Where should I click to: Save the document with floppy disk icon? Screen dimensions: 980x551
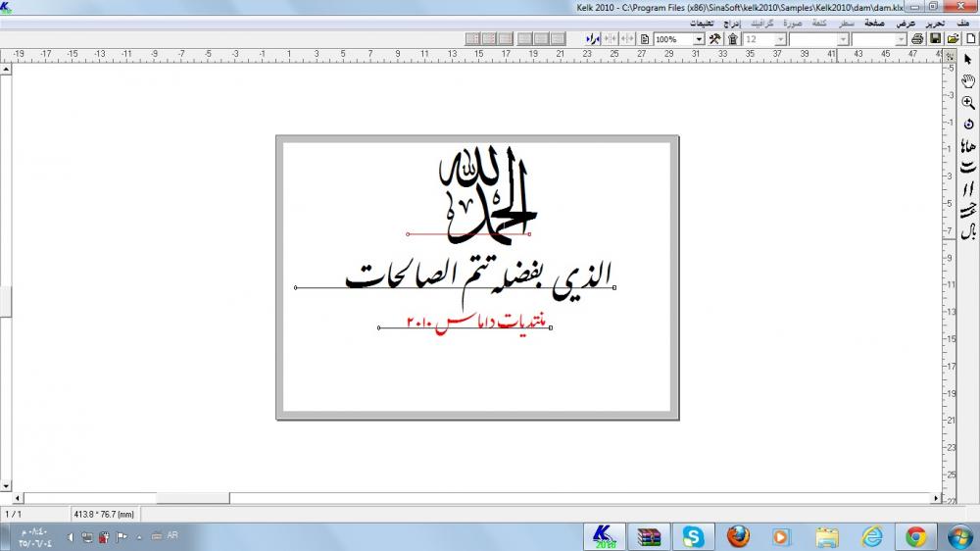pos(936,38)
